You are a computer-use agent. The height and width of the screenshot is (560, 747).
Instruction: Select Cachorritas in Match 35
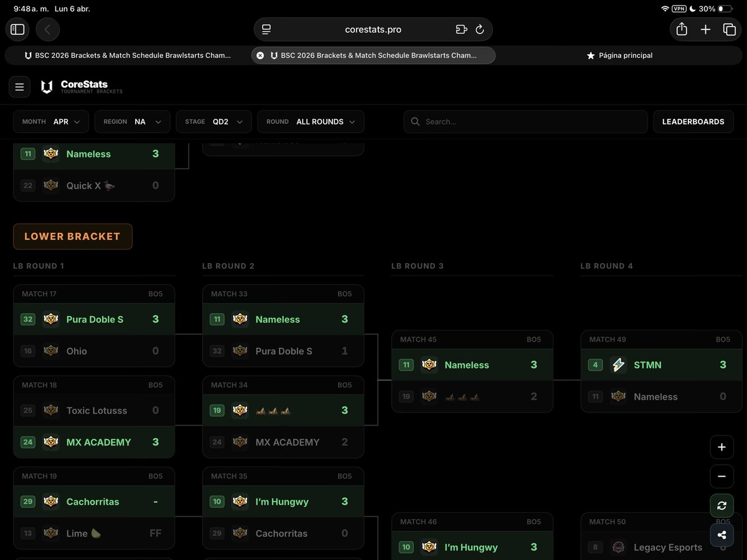pyautogui.click(x=283, y=533)
